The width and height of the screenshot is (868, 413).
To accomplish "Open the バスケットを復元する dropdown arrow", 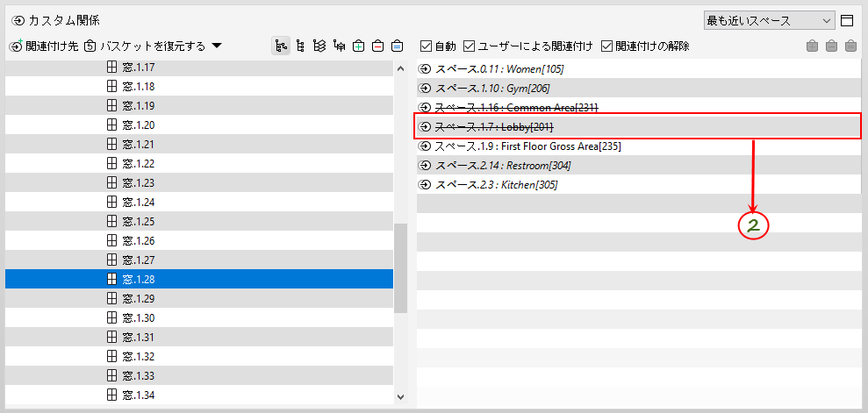I will [x=217, y=46].
